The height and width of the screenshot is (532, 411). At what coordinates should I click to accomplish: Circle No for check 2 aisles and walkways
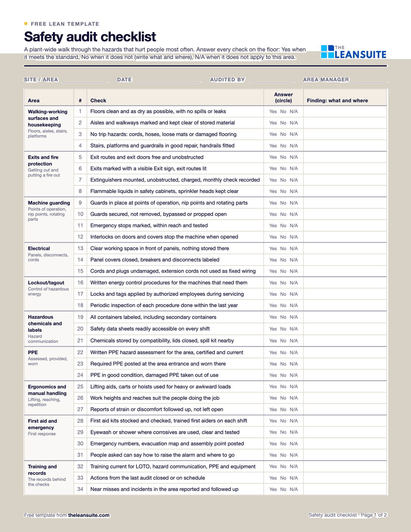click(x=283, y=123)
